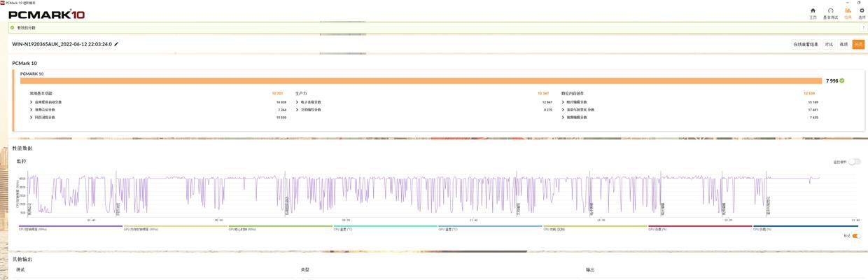868x280 pixels.
Task: Open the Benchmarks (基准测试) tab
Action: coord(830,13)
